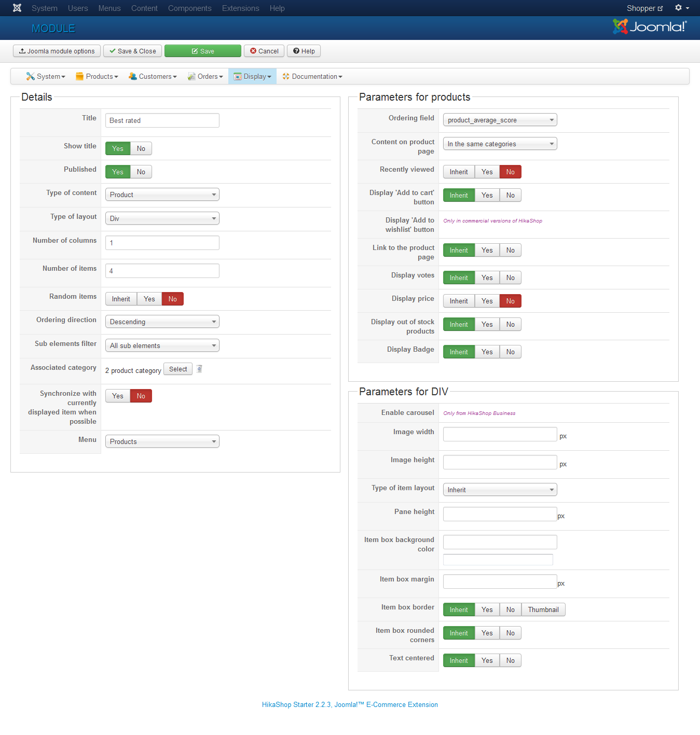Click Select button for Associated category
The image size is (700, 735).
pyautogui.click(x=178, y=369)
